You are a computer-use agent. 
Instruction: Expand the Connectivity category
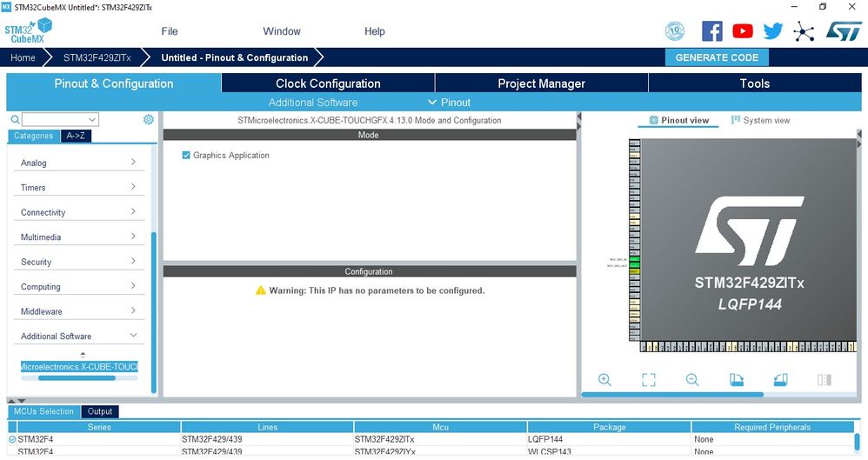[133, 211]
